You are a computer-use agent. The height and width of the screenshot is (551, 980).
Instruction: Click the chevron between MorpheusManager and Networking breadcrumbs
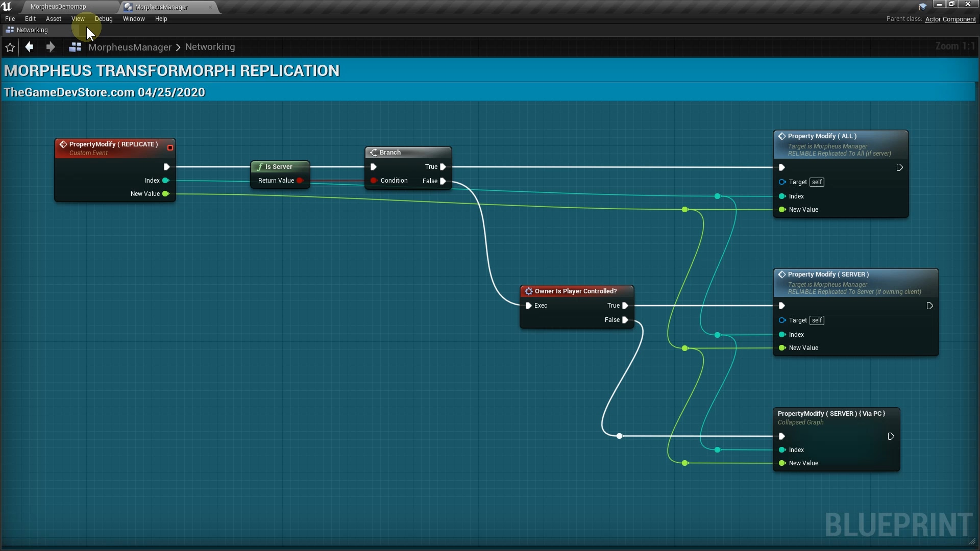(178, 47)
